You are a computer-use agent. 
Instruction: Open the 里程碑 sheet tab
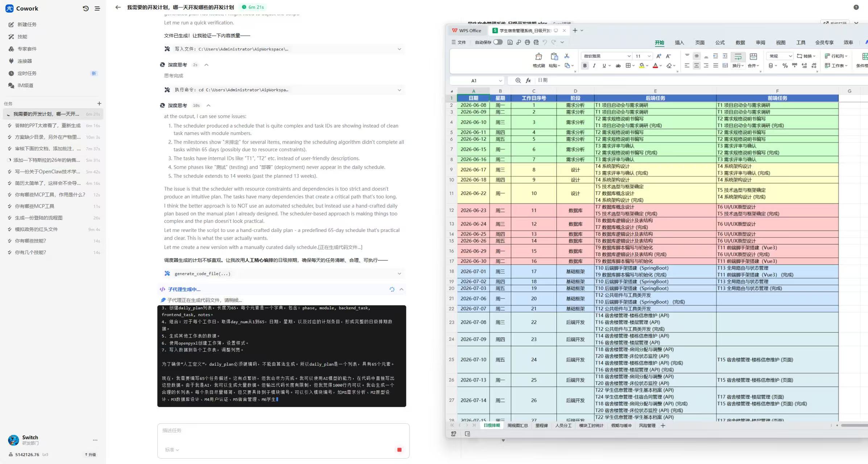click(541, 426)
